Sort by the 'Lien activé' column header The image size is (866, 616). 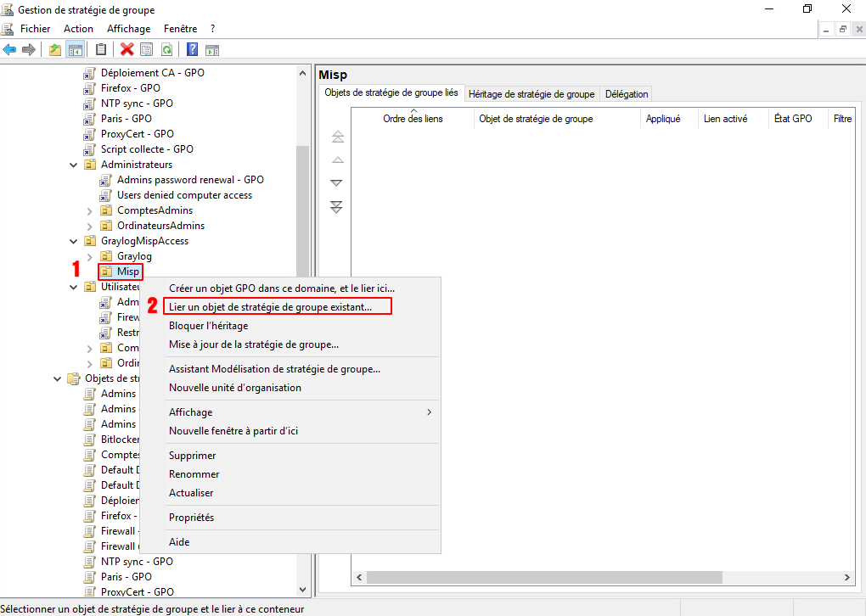point(725,119)
